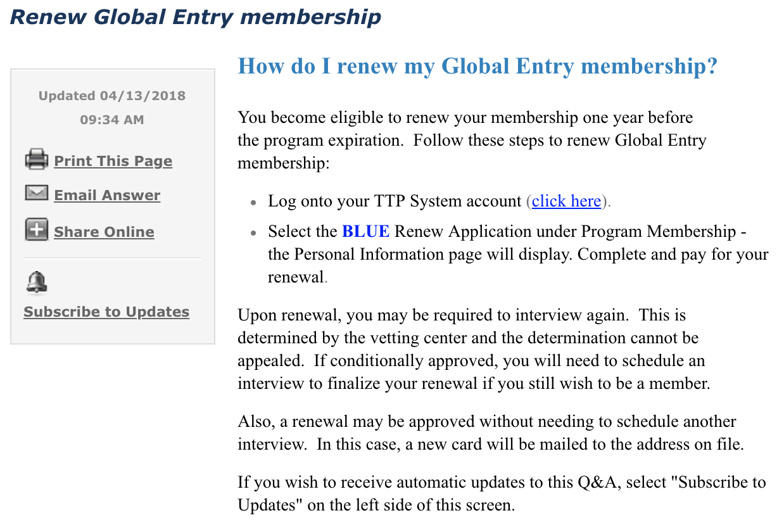Image resolution: width=784 pixels, height=532 pixels.
Task: Click the "Updated 04/13/2018" date text
Action: coord(112,96)
